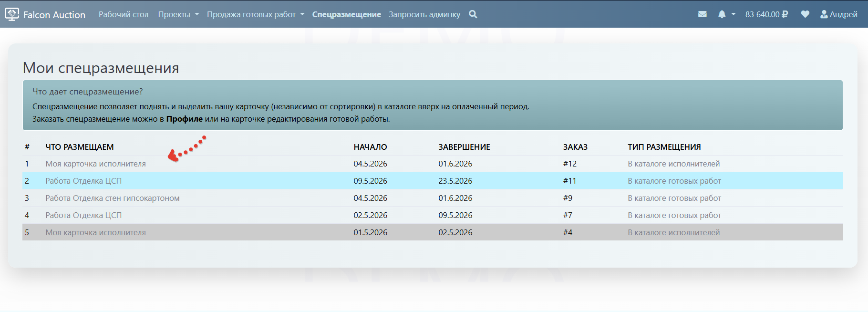Open Работа Отделка стен гипсокартоном link
The height and width of the screenshot is (312, 868).
(x=113, y=198)
